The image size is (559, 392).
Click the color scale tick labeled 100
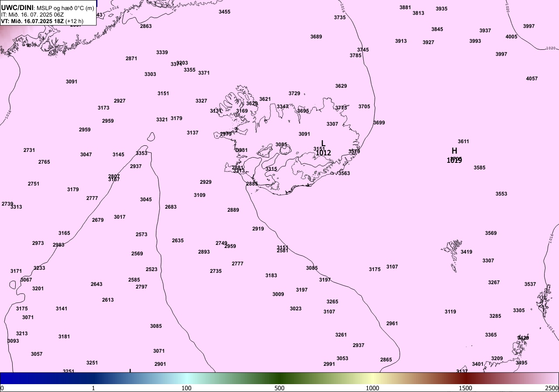186,388
